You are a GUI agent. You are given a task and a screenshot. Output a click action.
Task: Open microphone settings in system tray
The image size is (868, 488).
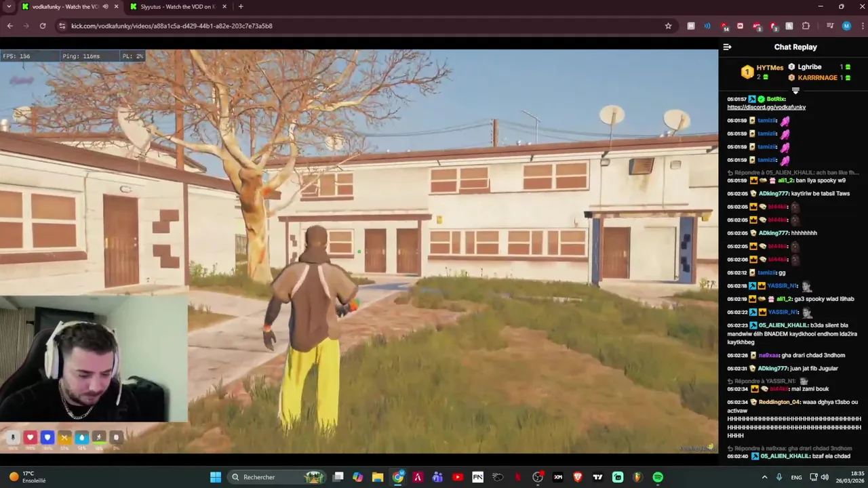pyautogui.click(x=778, y=477)
